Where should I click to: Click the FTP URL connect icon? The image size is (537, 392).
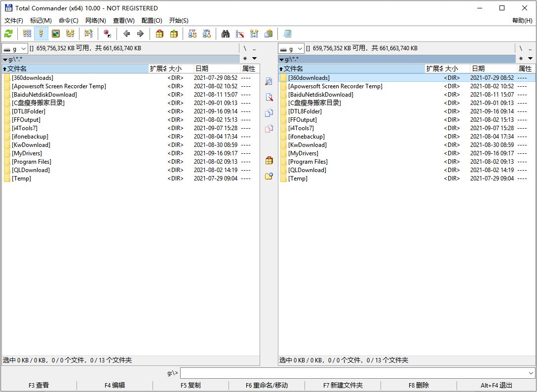(x=206, y=34)
